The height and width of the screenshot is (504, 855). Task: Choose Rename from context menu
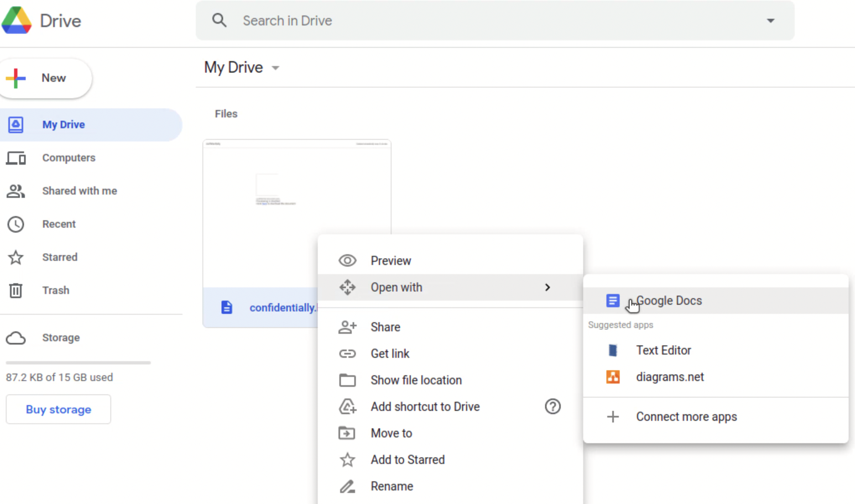450,486
